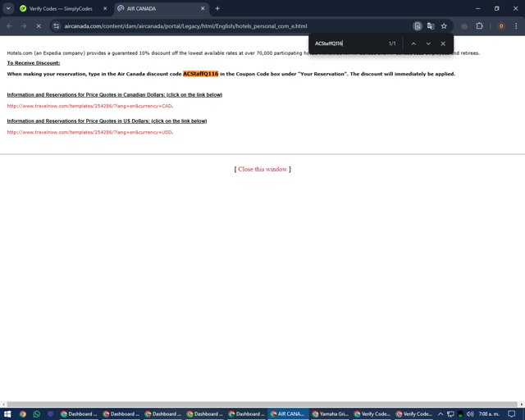Switch to the first Verify Code... taskbar window
The width and height of the screenshot is (525, 420).
point(372,414)
